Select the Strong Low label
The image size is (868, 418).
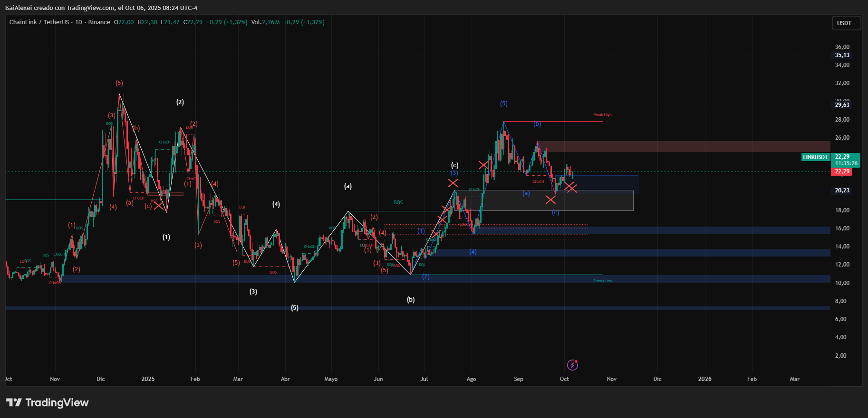coord(602,281)
